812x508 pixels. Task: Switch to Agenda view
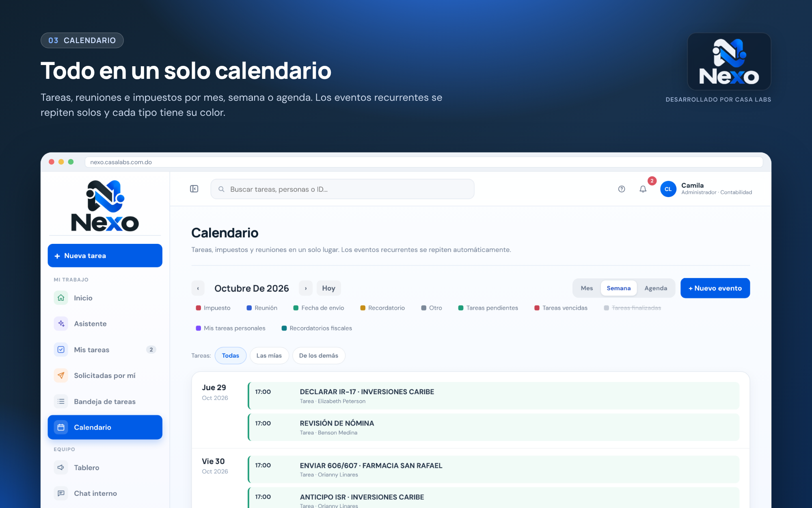[x=656, y=288]
